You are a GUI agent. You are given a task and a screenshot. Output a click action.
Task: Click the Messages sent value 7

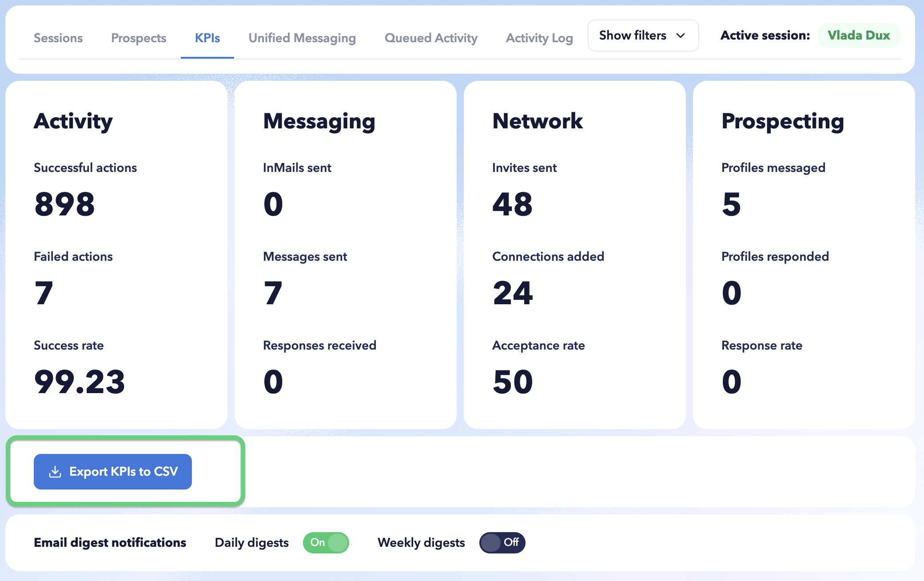[273, 293]
